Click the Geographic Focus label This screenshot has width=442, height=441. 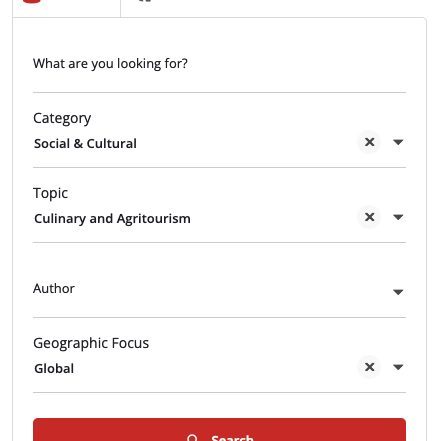coord(91,343)
